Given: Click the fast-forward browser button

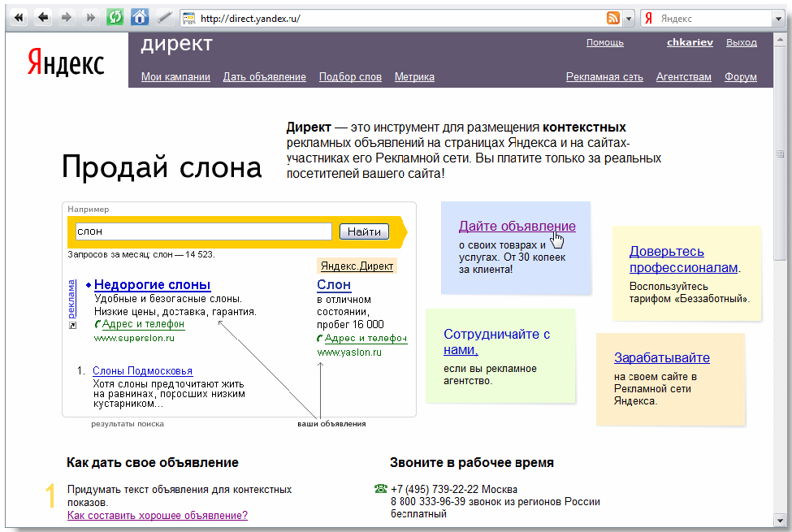Looking at the screenshot, I should 91,18.
